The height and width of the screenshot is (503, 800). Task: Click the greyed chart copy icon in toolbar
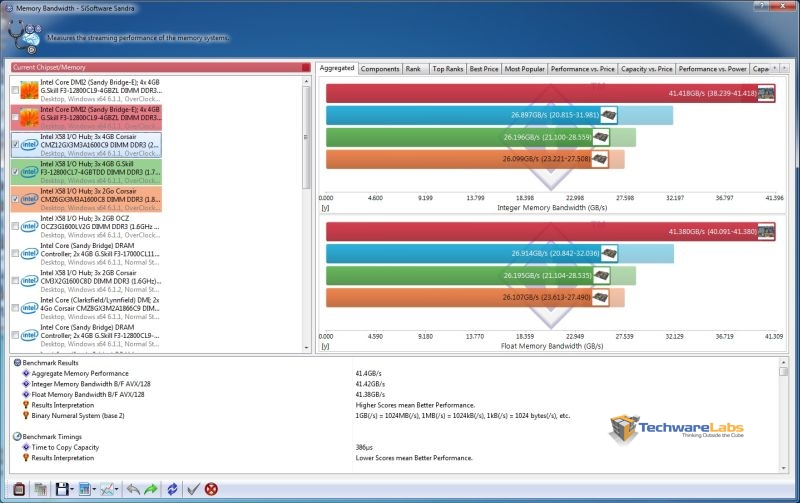40,489
